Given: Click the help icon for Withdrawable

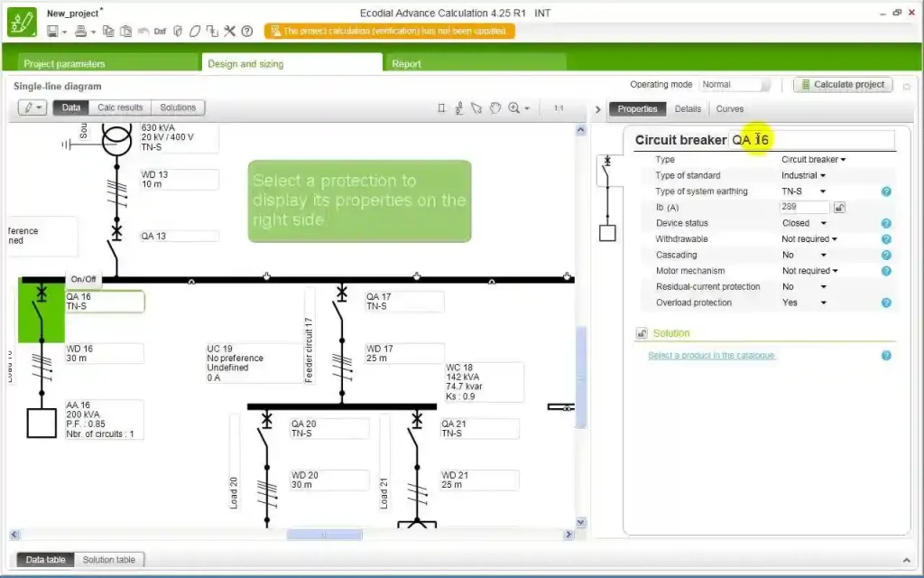Looking at the screenshot, I should coord(886,239).
